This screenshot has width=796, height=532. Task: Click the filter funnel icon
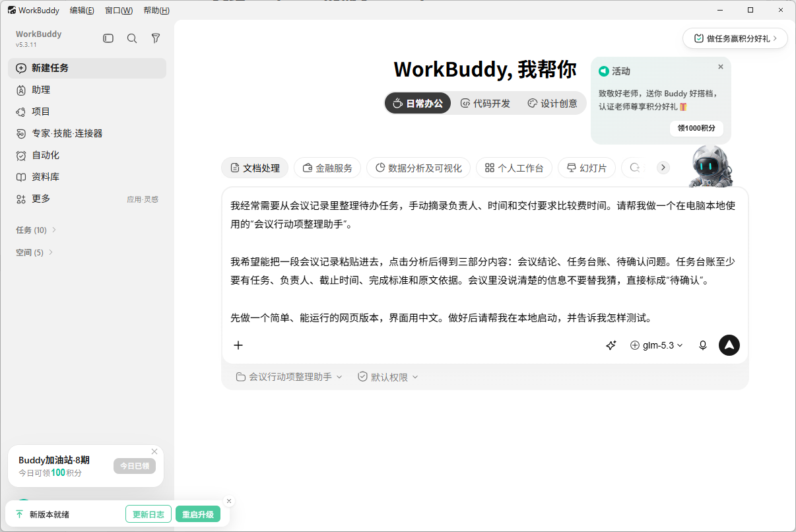click(156, 38)
